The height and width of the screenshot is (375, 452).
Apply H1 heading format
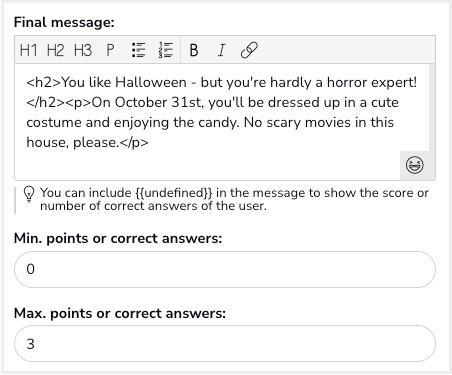[x=28, y=50]
